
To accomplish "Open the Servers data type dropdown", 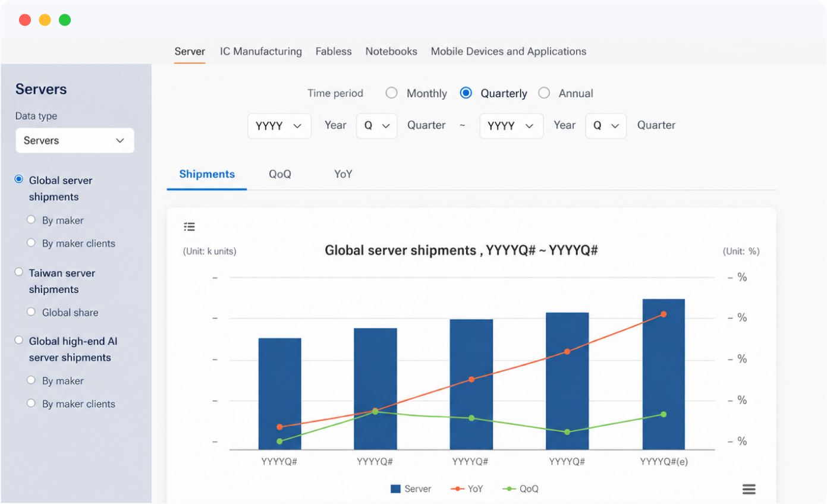I will [75, 141].
